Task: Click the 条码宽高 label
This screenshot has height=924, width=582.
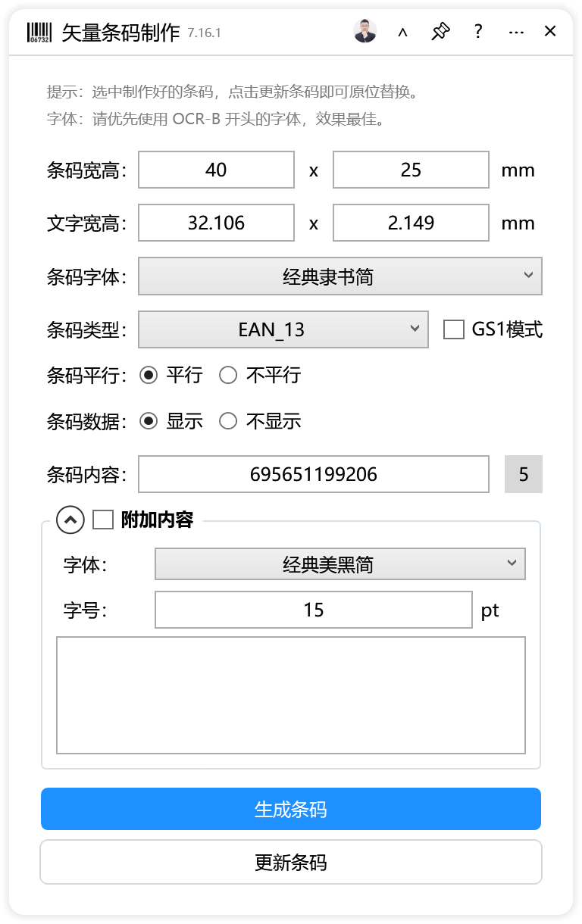Action: point(86,170)
